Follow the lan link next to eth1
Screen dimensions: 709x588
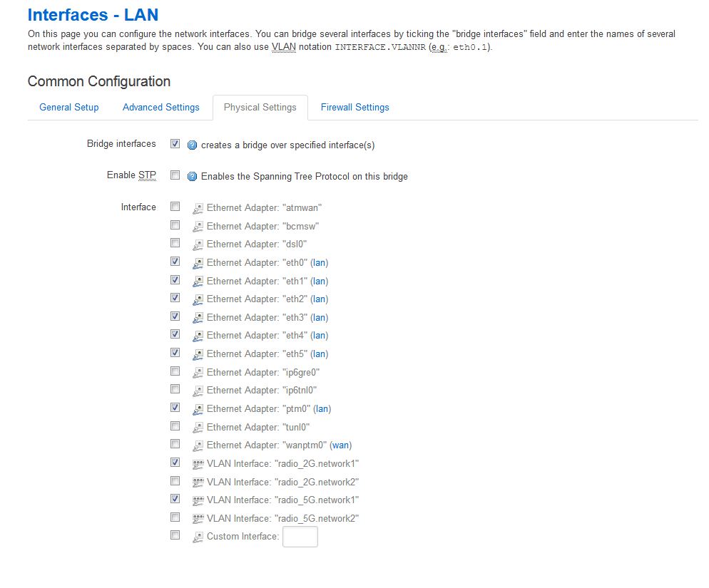pos(320,281)
